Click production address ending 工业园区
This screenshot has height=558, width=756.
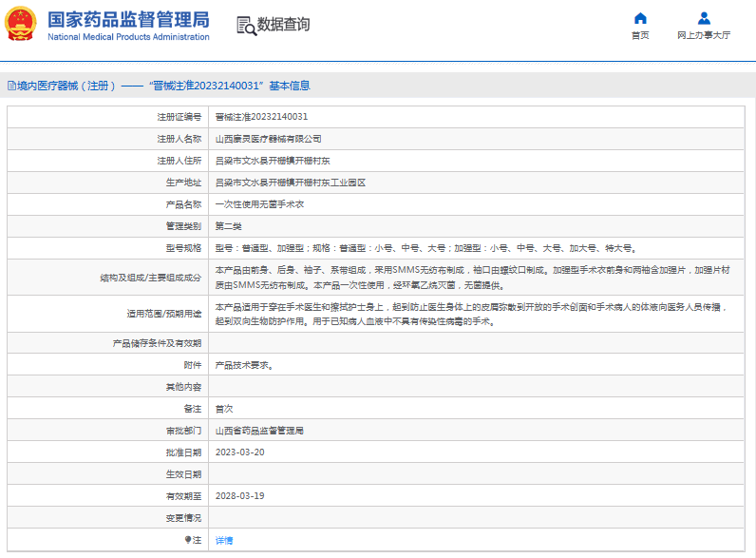tap(291, 183)
